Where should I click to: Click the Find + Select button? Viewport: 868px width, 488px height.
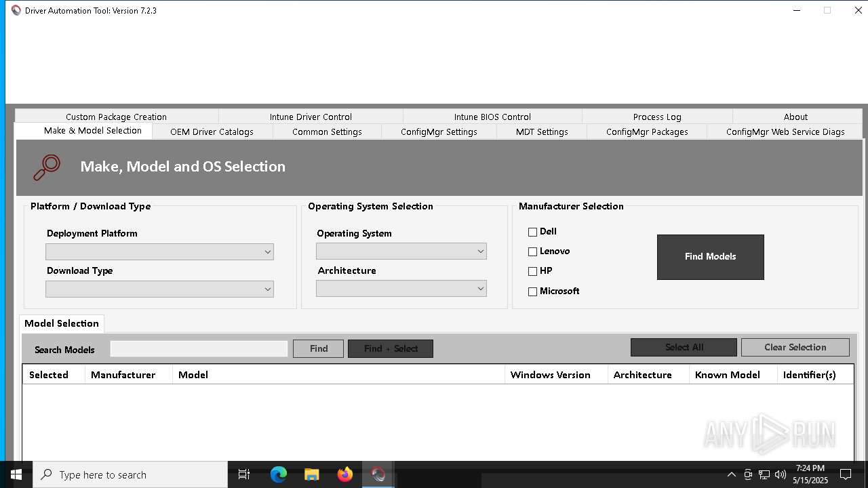(391, 348)
